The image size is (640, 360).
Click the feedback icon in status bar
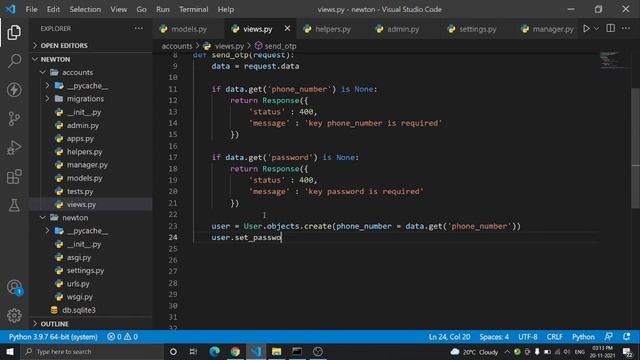coord(609,337)
